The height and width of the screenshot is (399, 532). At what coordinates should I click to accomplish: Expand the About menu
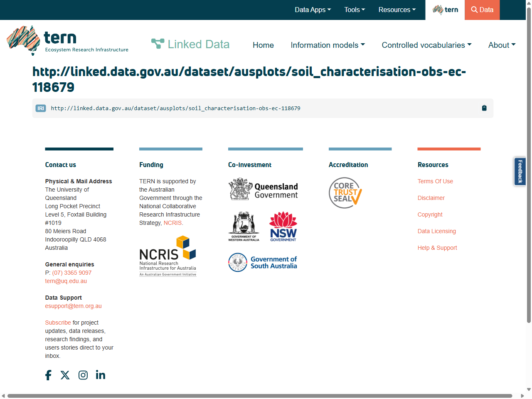pyautogui.click(x=502, y=45)
